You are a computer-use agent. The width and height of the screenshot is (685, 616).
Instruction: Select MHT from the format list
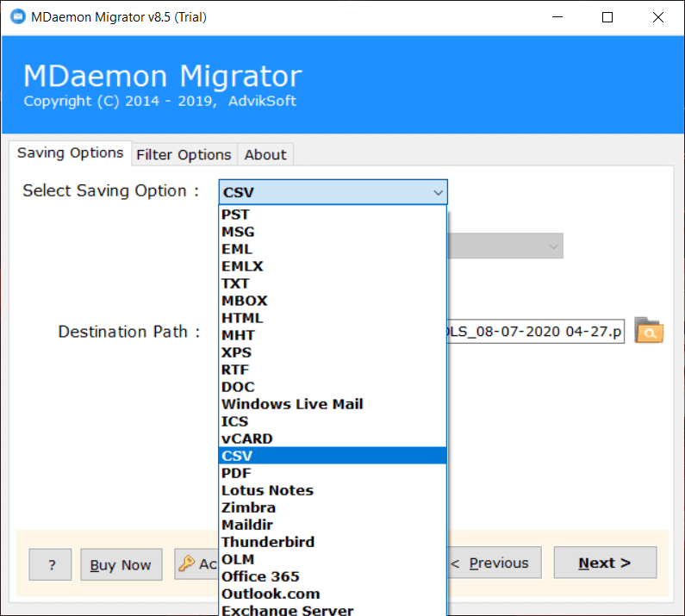pyautogui.click(x=333, y=335)
